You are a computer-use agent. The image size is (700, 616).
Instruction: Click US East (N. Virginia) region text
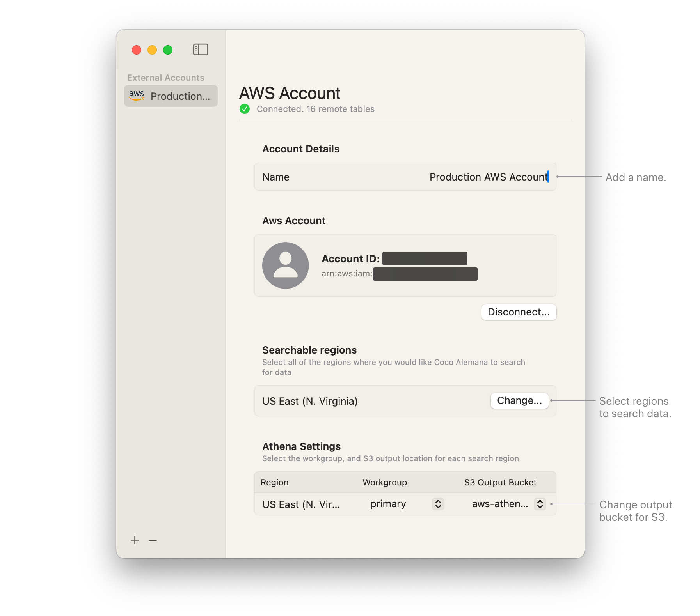click(x=310, y=401)
